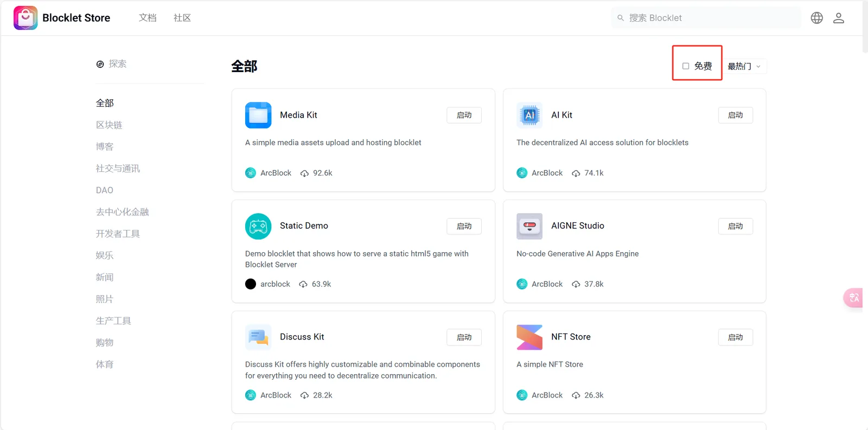Open the AIGNE Studio title link
The width and height of the screenshot is (868, 430).
coord(578,226)
